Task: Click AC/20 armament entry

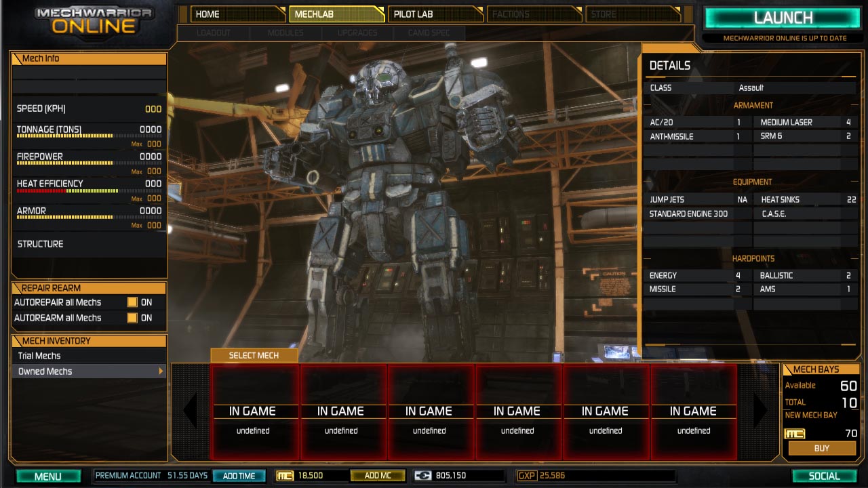Action: click(x=697, y=123)
